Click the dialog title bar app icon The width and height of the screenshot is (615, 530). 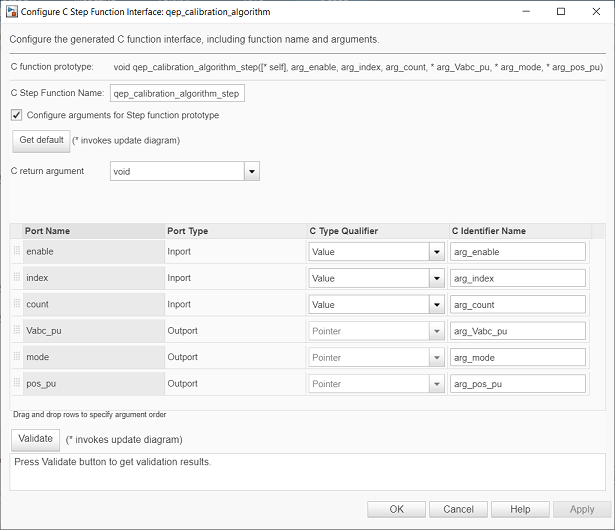(x=11, y=12)
